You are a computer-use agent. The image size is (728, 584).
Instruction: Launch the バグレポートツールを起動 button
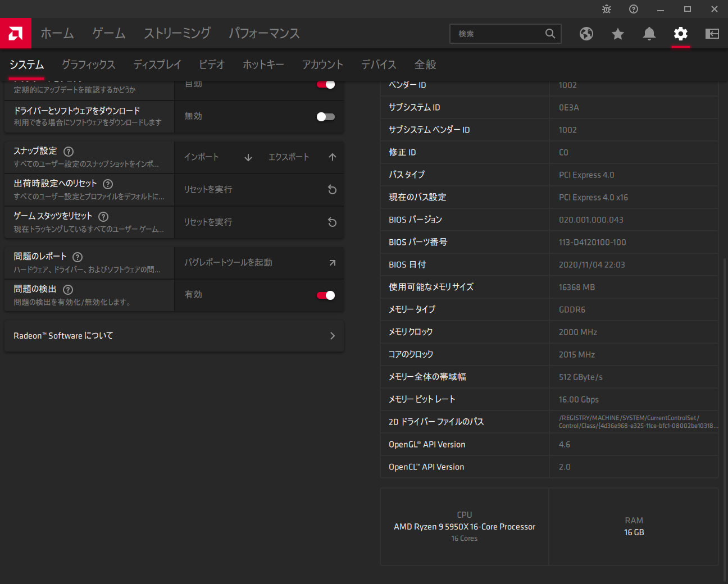point(259,263)
